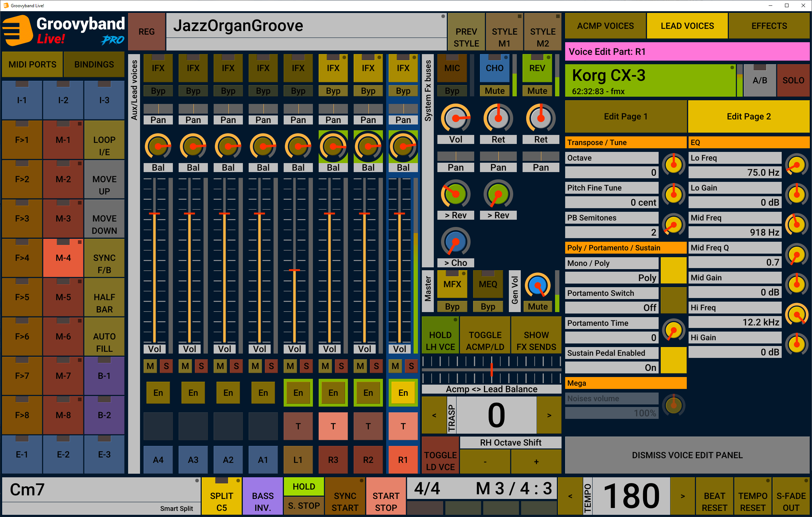Disable the Sustain Pedal Enabled toggle

673,360
